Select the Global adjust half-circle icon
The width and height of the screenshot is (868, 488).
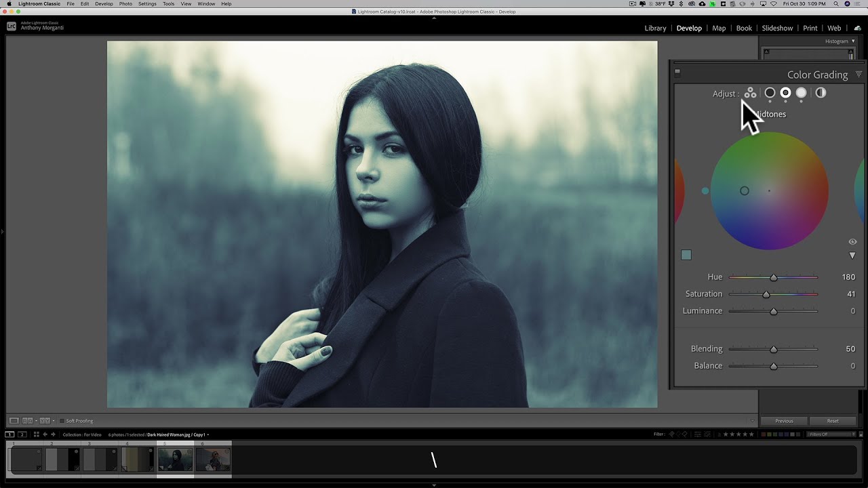(x=821, y=93)
